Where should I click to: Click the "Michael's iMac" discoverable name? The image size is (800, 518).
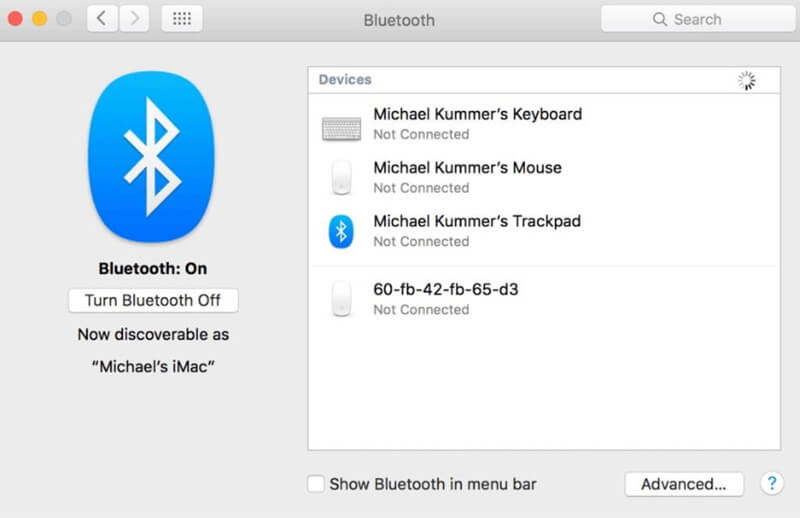153,366
